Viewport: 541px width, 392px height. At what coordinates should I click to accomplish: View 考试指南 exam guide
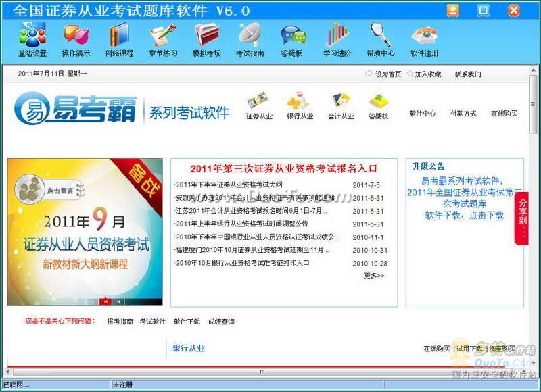click(250, 39)
